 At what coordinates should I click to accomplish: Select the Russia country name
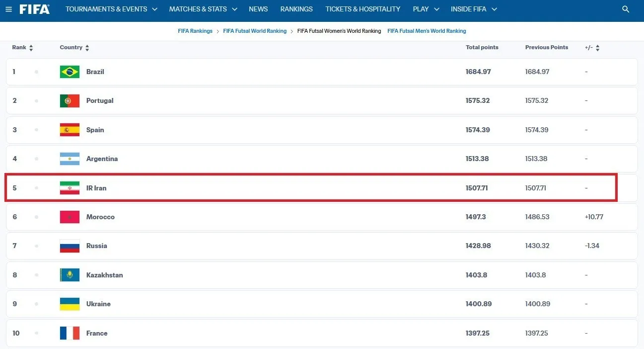(x=97, y=246)
